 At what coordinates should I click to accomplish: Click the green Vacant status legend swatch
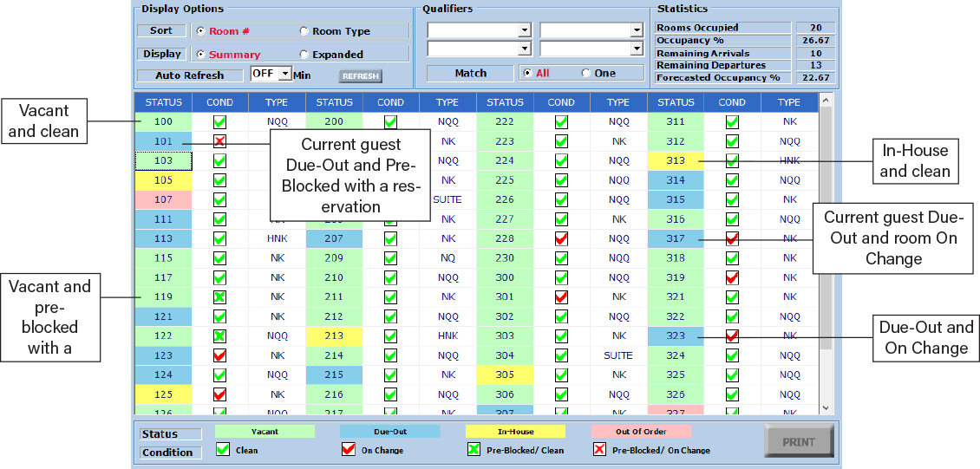click(x=265, y=432)
